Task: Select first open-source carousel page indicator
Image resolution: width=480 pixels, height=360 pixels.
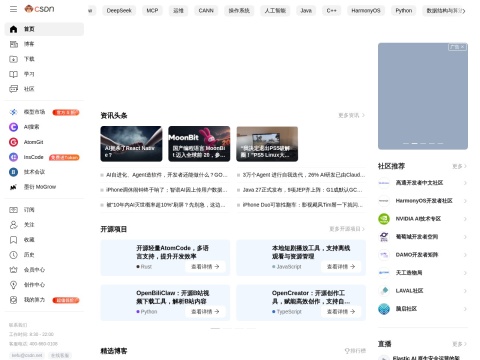Action: click(x=215, y=328)
